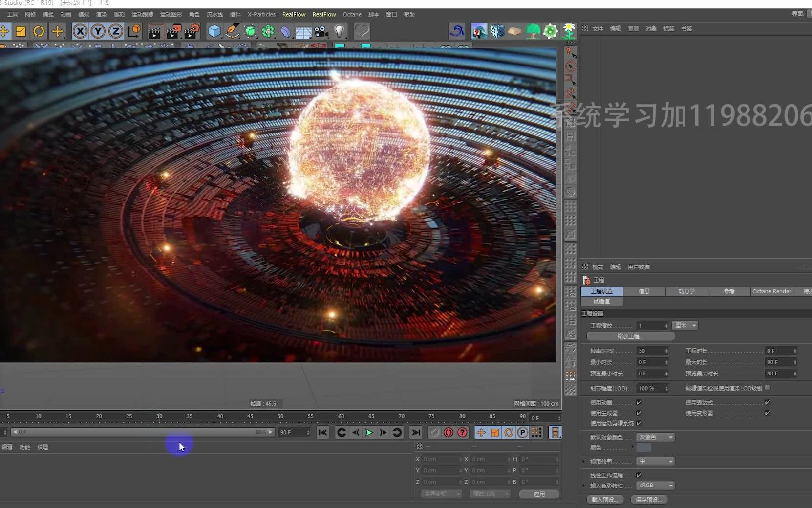Open the X-Particles menu
This screenshot has width=812, height=508.
coord(261,14)
